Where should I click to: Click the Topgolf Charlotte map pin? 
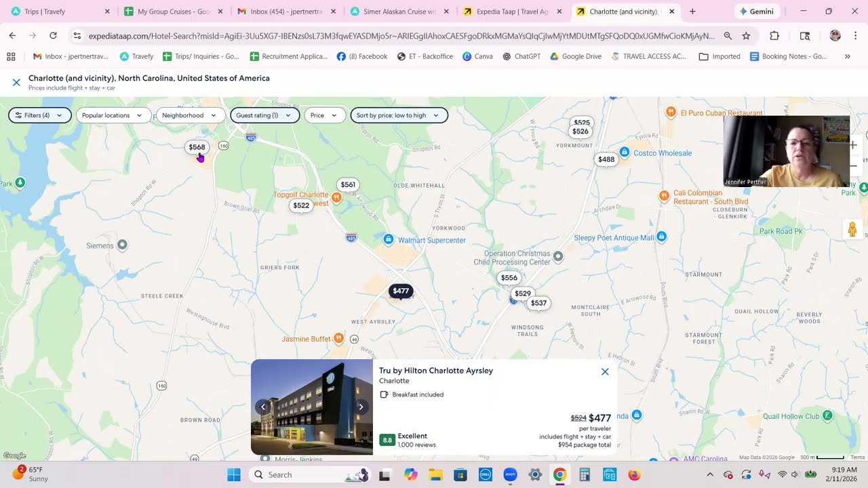[x=336, y=197]
